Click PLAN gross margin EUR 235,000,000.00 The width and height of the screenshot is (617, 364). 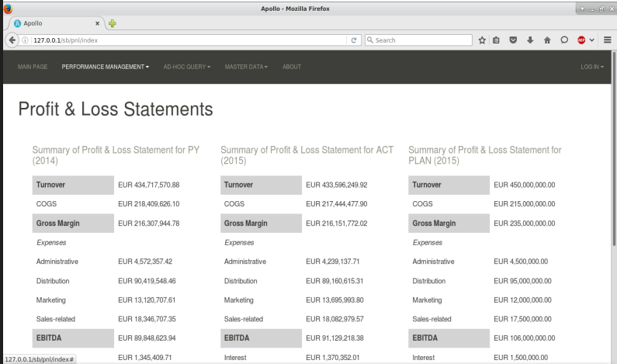click(x=525, y=223)
